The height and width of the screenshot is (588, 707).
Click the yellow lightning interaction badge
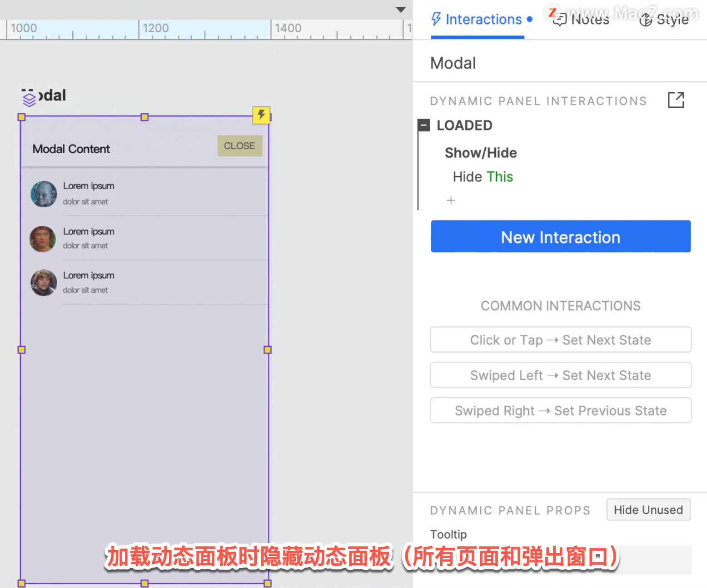(x=261, y=115)
